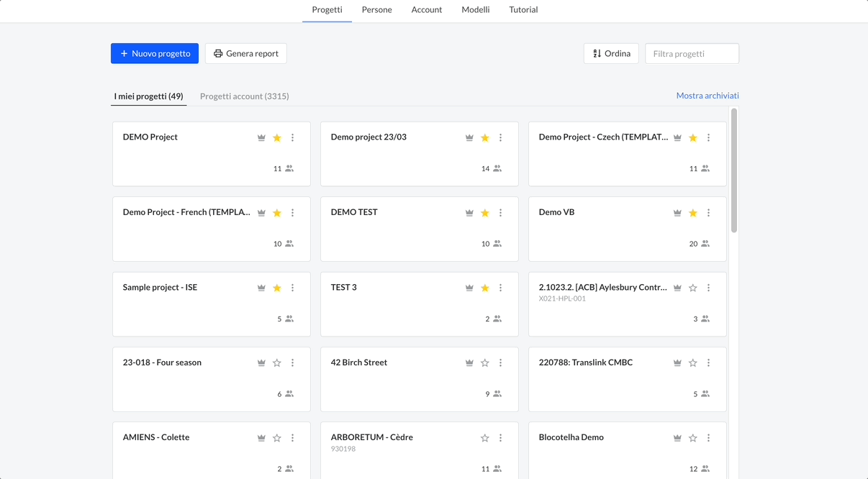
Task: Click crown icon on 220788: Translink CMBC
Action: click(x=677, y=363)
